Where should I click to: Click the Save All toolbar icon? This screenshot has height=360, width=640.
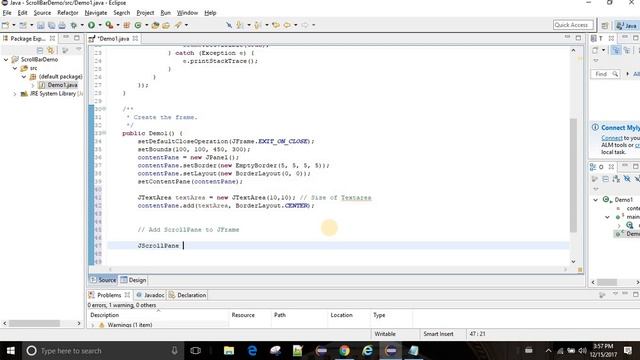[x=51, y=25]
